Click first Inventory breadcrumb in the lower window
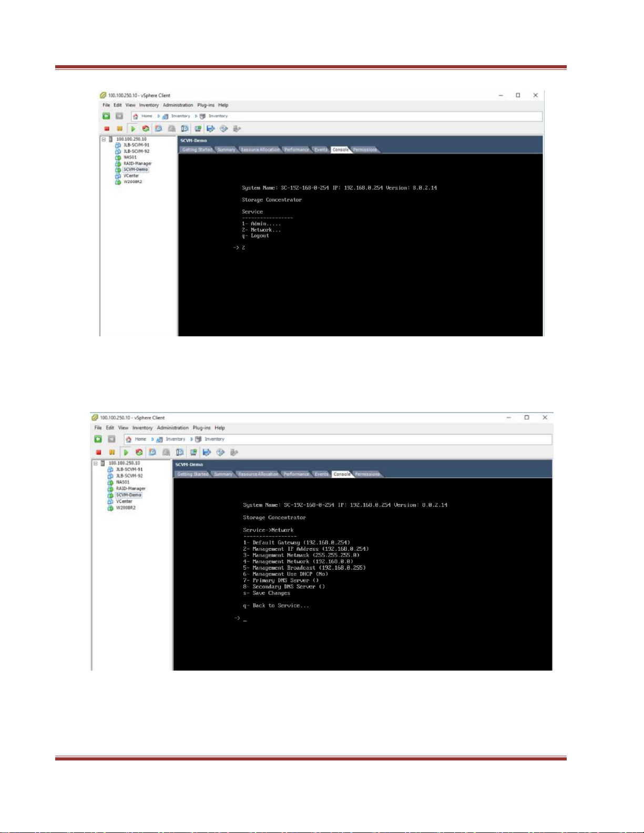This screenshot has height=833, width=644. click(171, 439)
